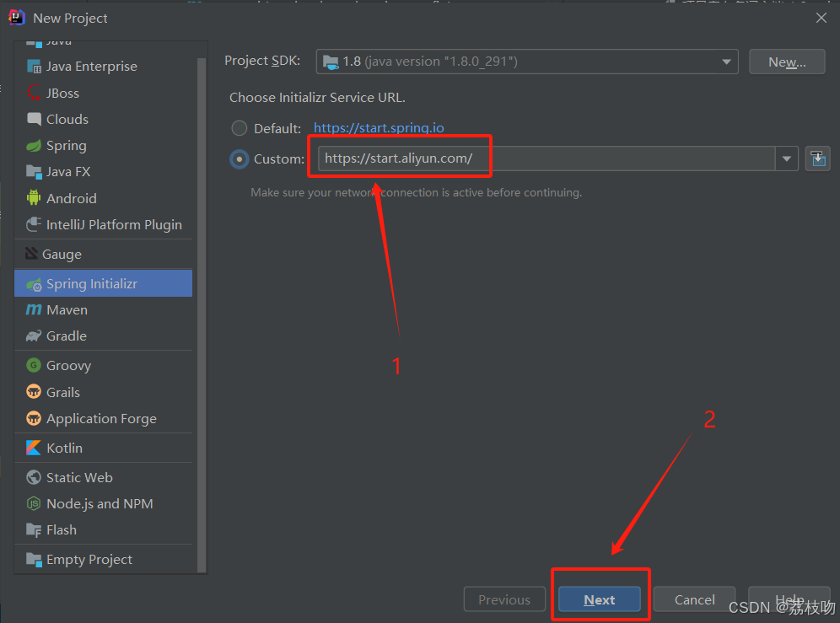This screenshot has height=623, width=840.
Task: Click the New... SDK button
Action: pos(786,62)
